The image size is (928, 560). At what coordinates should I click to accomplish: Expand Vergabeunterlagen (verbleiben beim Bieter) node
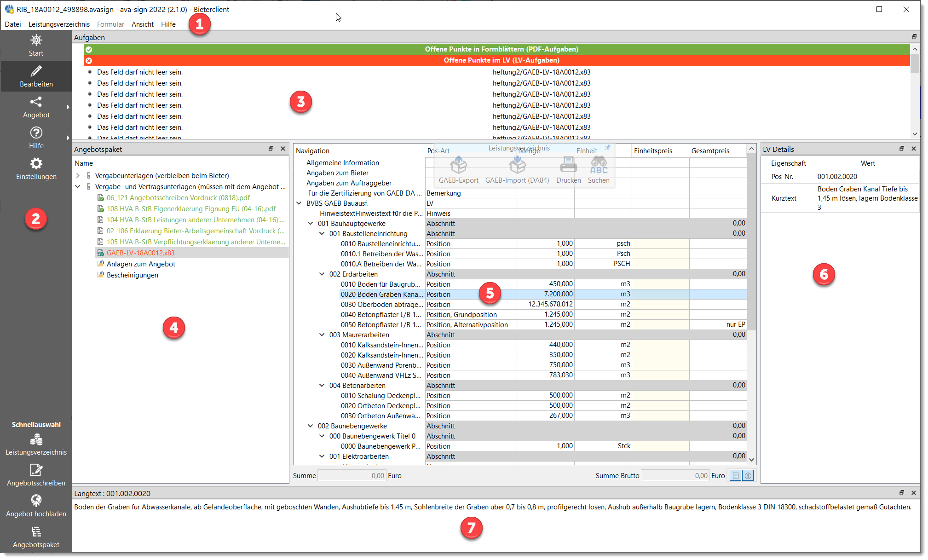tap(78, 176)
